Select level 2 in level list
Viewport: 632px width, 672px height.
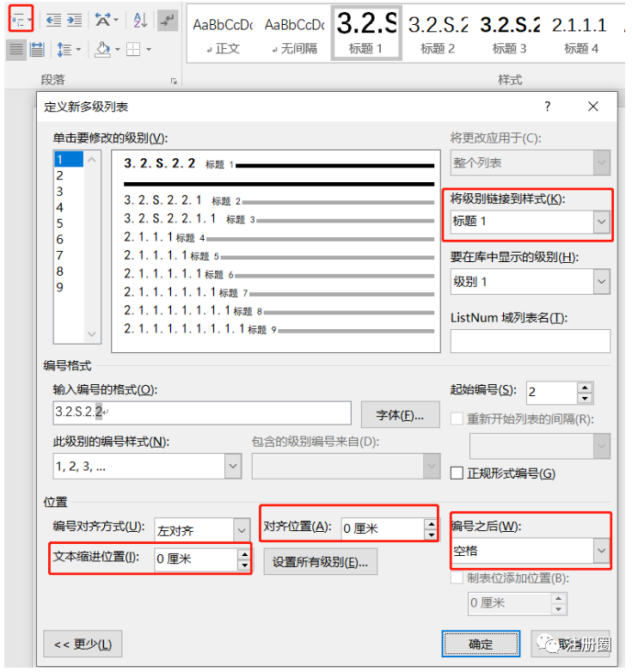click(69, 175)
